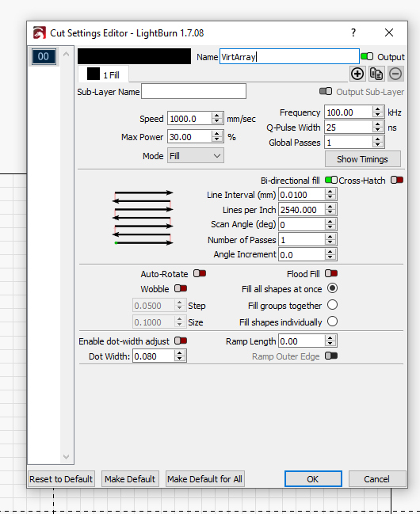Select Fill groups together option
Image resolution: width=420 pixels, height=514 pixels.
click(x=332, y=305)
